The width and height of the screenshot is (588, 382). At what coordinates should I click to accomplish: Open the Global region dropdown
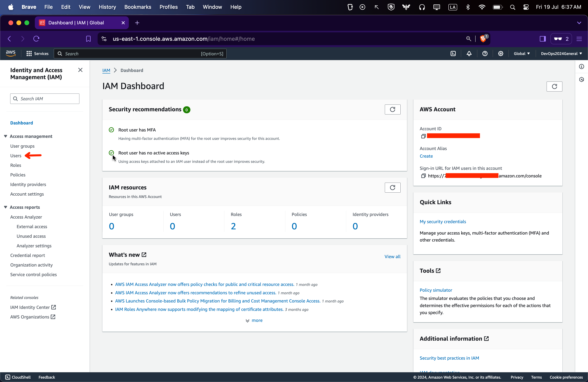pyautogui.click(x=522, y=54)
